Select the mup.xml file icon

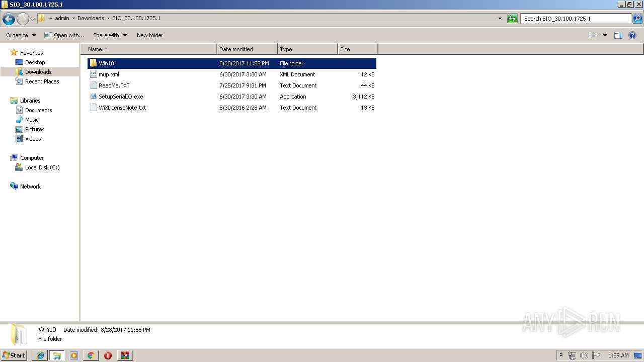click(93, 74)
